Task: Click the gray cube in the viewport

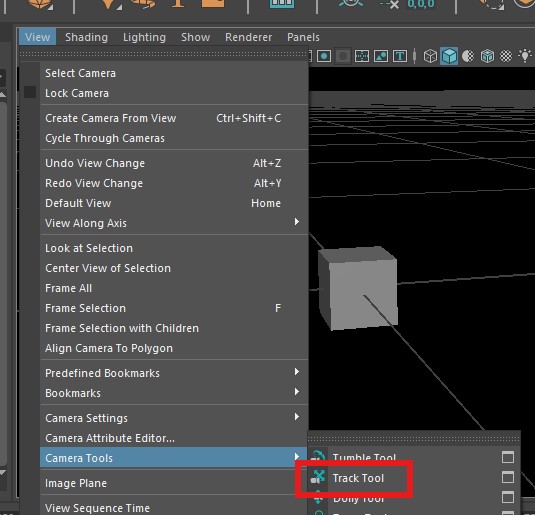Action: pos(358,288)
